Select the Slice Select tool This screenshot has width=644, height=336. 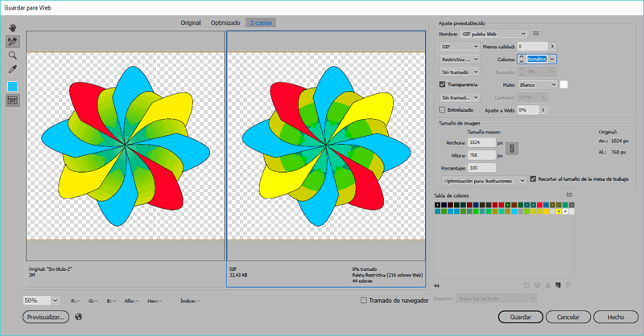13,41
